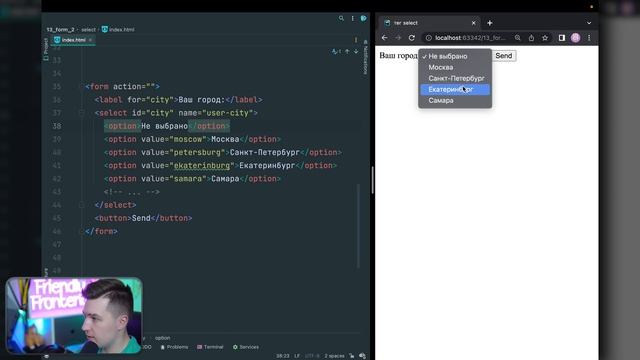Open the IDE search everywhere magnifier
640x360 pixels.
(x=341, y=18)
